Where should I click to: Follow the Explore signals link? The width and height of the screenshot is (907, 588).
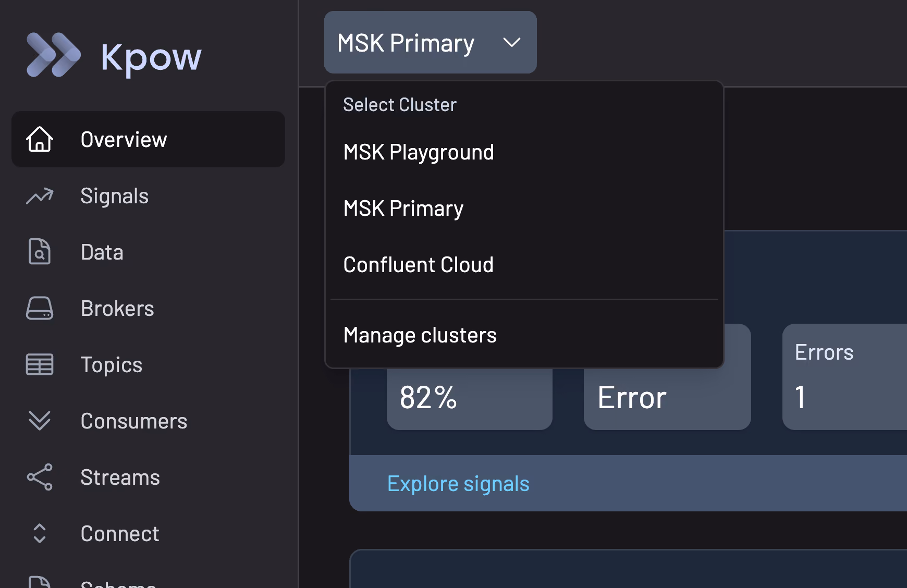(x=458, y=484)
